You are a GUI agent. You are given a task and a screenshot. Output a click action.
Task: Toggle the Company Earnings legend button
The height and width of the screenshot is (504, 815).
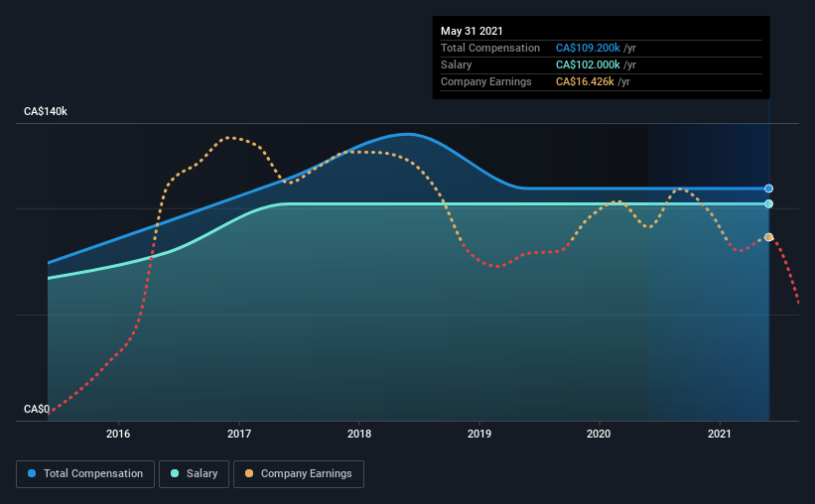pyautogui.click(x=299, y=474)
